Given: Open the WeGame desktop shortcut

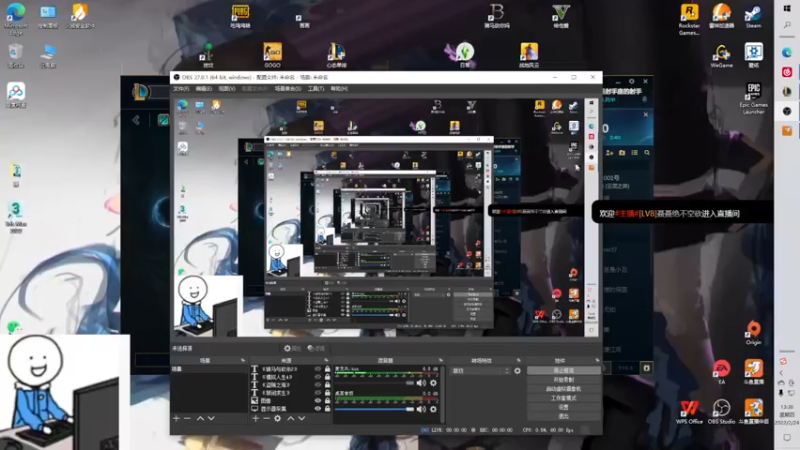Looking at the screenshot, I should pyautogui.click(x=721, y=56).
